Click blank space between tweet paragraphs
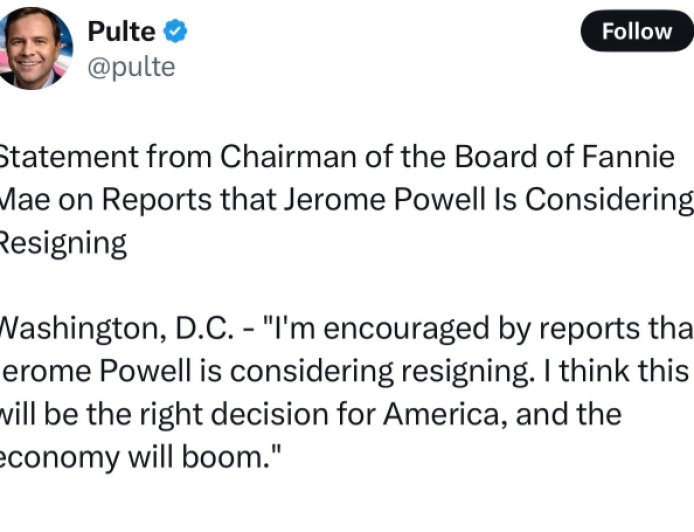Image resolution: width=694 pixels, height=532 pixels. coord(350,286)
